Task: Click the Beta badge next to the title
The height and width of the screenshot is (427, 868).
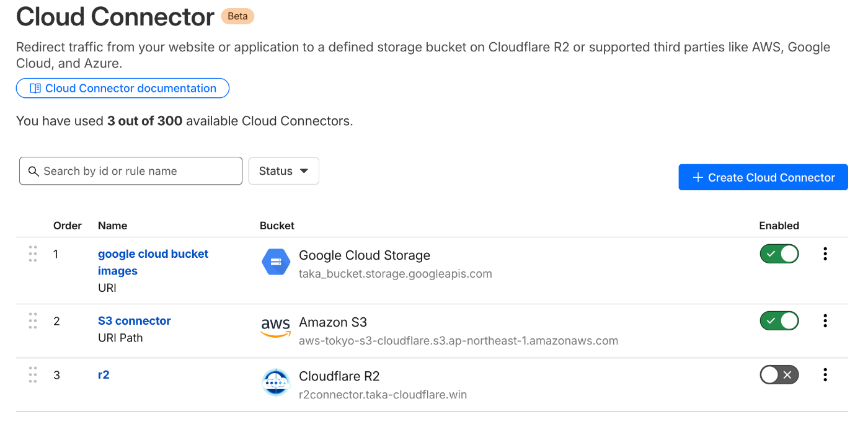Action: [x=237, y=16]
